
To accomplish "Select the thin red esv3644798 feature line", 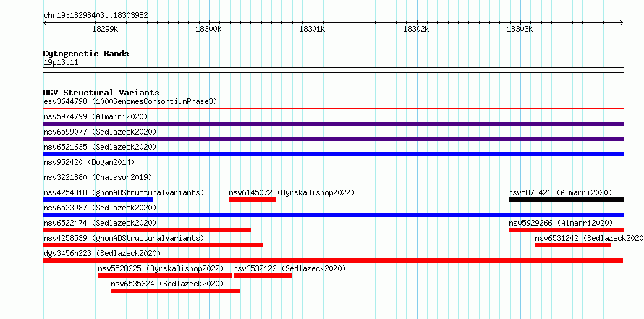I will pyautogui.click(x=333, y=109).
